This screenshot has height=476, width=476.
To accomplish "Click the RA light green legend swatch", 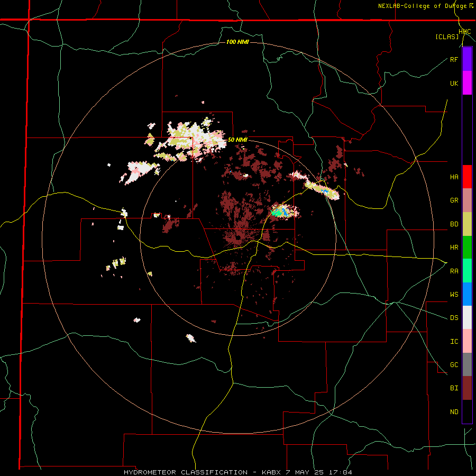I will pos(467,271).
